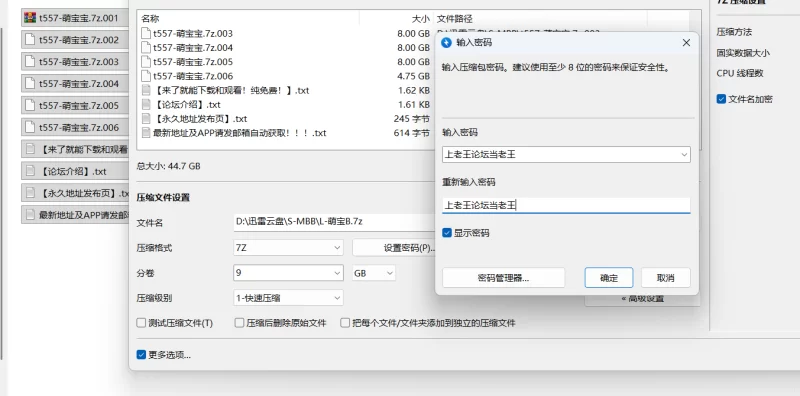This screenshot has height=396, width=800.
Task: Enable 测试压缩文件(T) checkbox
Action: click(x=141, y=323)
